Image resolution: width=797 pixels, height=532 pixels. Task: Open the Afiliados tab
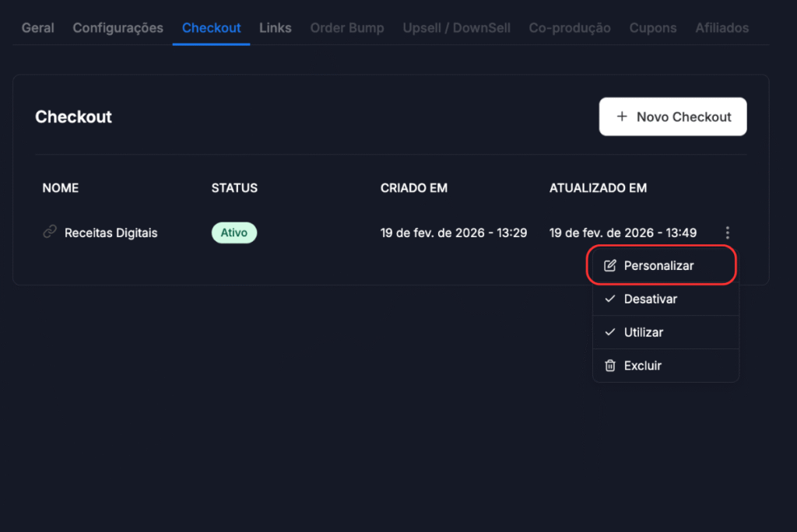pyautogui.click(x=722, y=28)
